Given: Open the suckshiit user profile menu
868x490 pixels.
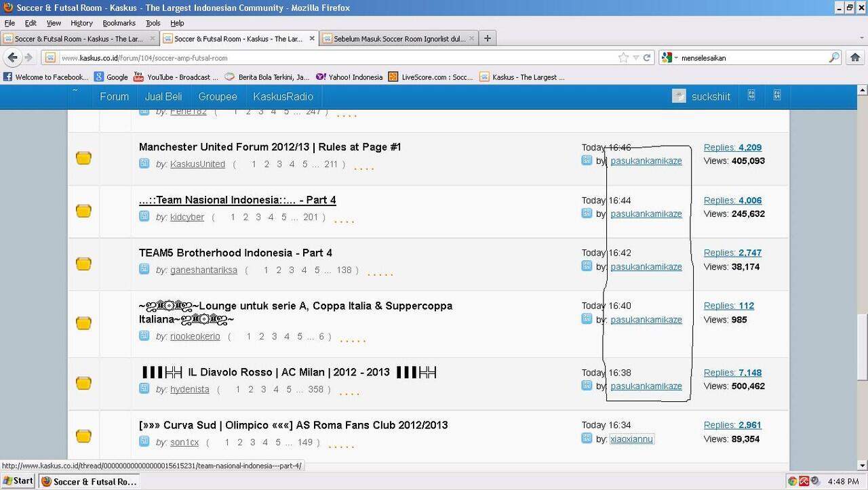Looking at the screenshot, I should pyautogui.click(x=701, y=96).
